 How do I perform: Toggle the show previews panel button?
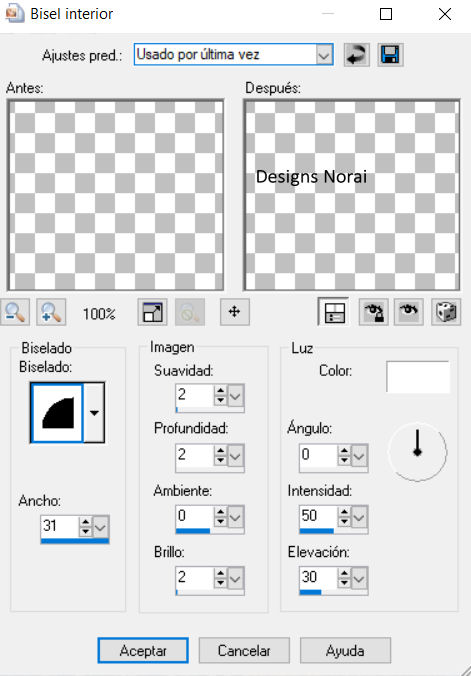(333, 312)
